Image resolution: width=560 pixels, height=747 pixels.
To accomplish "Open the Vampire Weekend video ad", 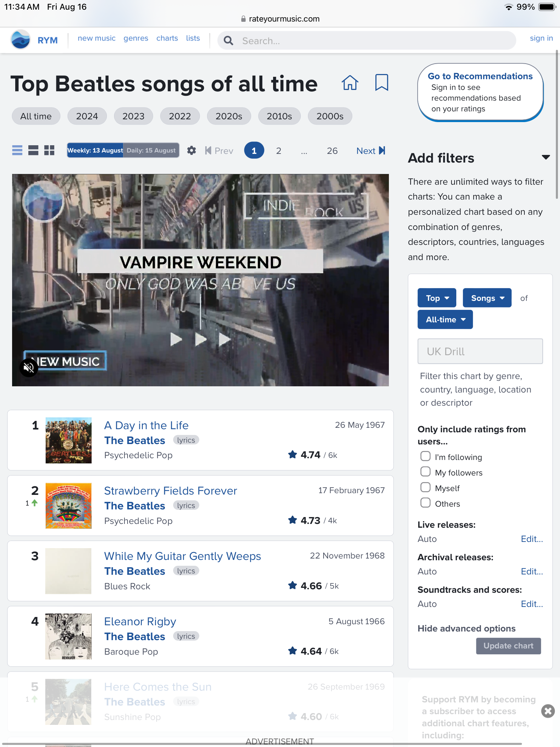I will point(200,280).
